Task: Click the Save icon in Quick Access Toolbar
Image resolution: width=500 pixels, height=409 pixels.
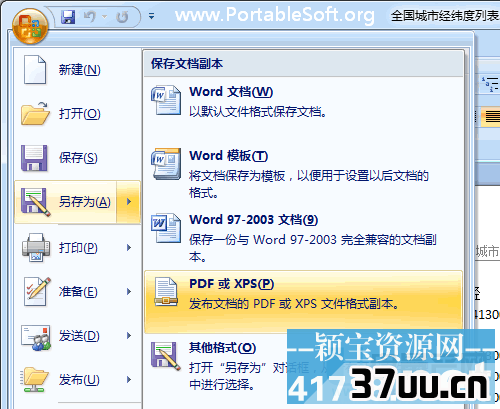Action: 68,16
